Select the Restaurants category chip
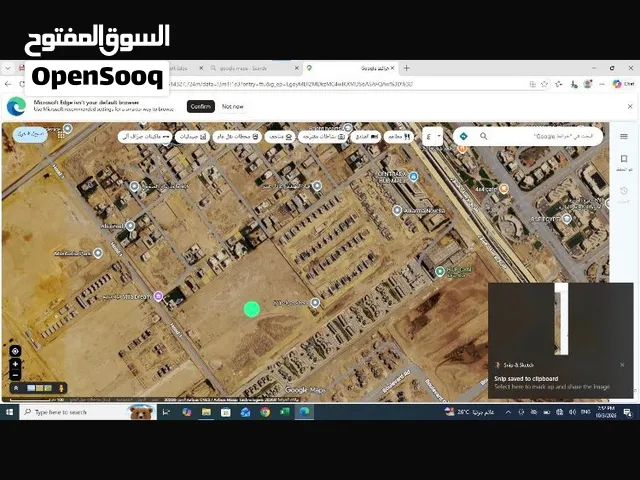The image size is (640, 480). pyautogui.click(x=399, y=137)
